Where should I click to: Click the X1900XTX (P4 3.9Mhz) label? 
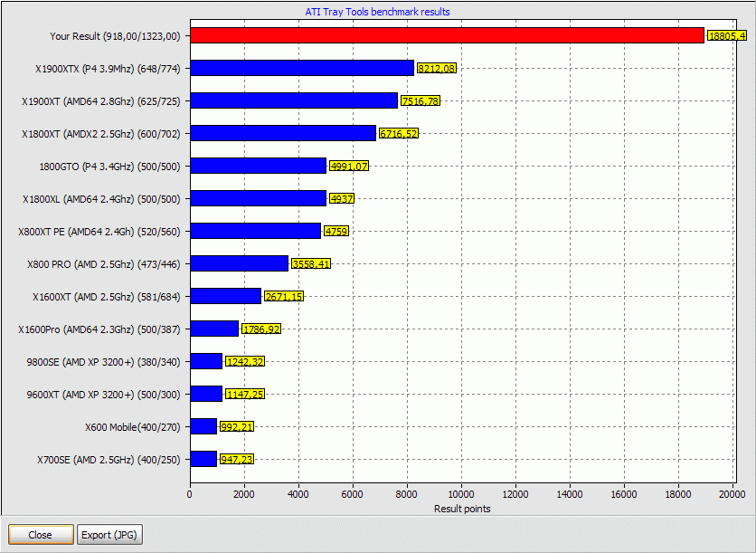point(108,69)
